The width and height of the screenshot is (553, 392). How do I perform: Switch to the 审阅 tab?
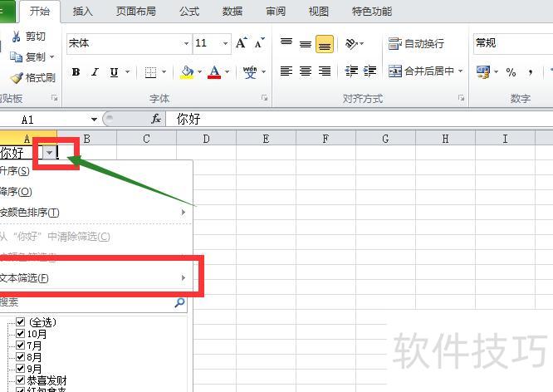coord(276,12)
